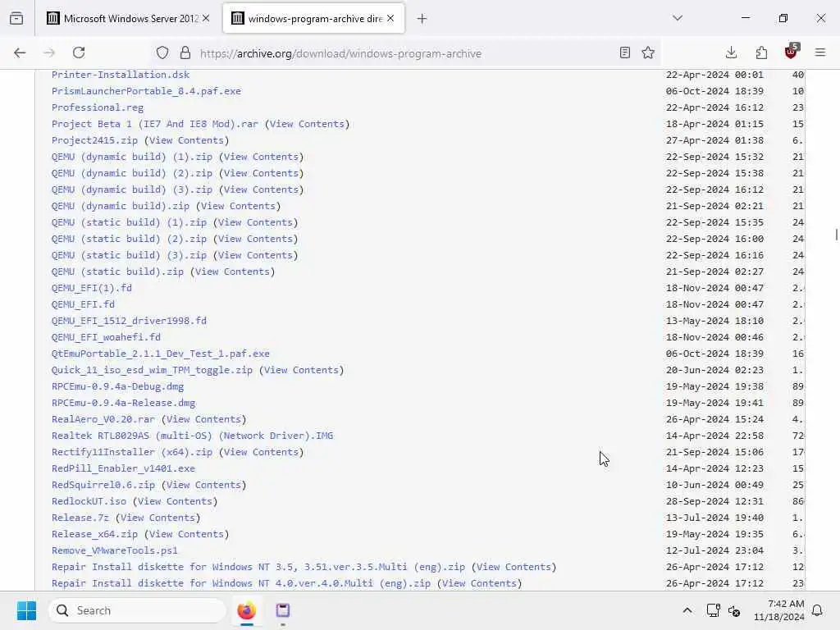The image size is (840, 630).
Task: Click the address bar URL
Action: [x=340, y=53]
